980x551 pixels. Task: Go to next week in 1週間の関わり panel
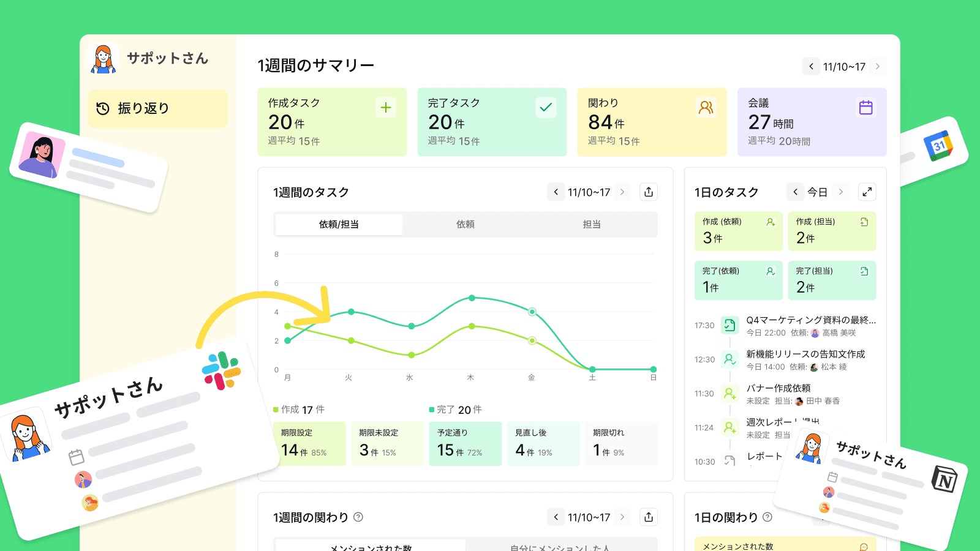tap(622, 517)
